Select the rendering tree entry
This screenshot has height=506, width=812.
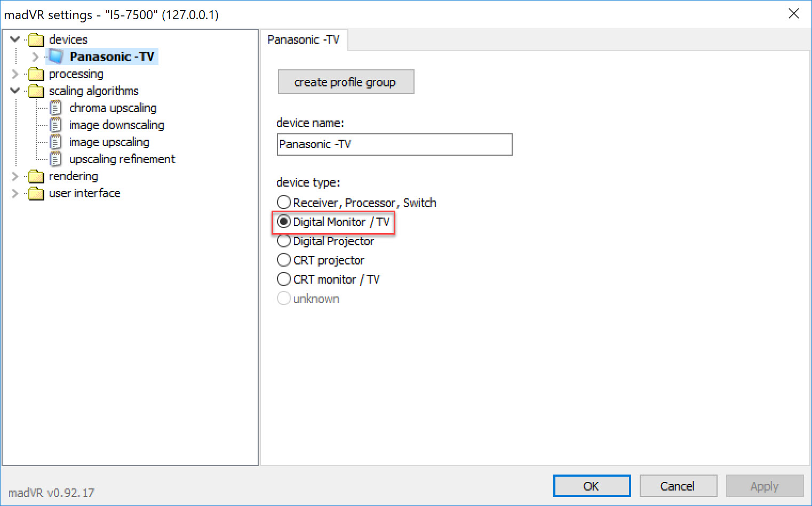coord(74,176)
